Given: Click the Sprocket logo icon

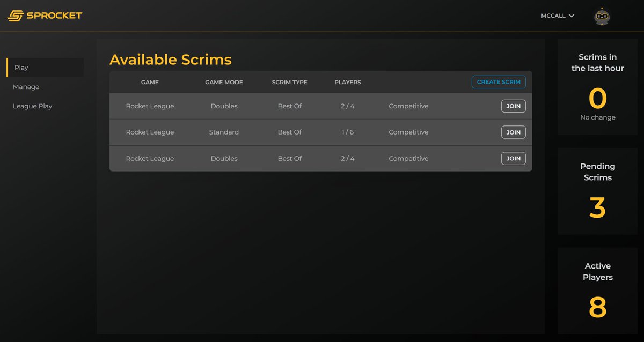Looking at the screenshot, I should point(15,16).
